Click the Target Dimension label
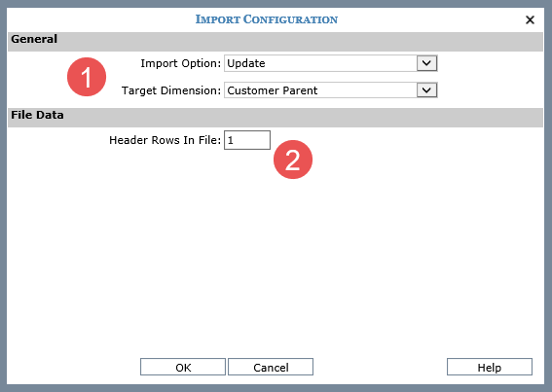552x392 pixels. [x=171, y=90]
